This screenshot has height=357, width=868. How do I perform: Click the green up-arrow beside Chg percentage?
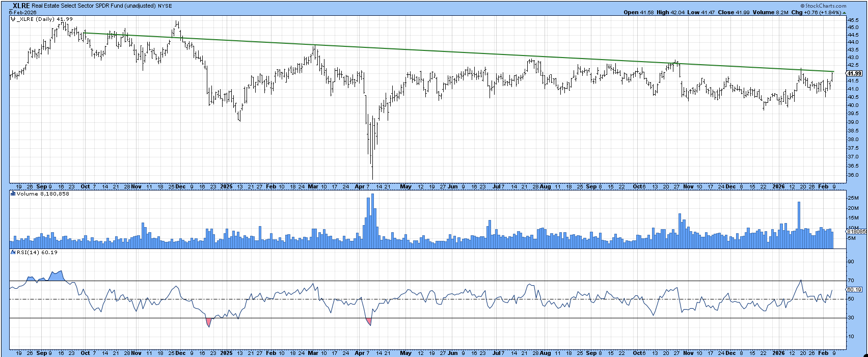(x=843, y=12)
